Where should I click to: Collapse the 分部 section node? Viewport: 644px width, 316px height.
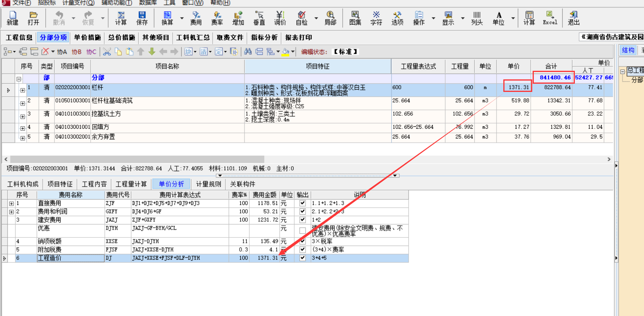[x=18, y=79]
